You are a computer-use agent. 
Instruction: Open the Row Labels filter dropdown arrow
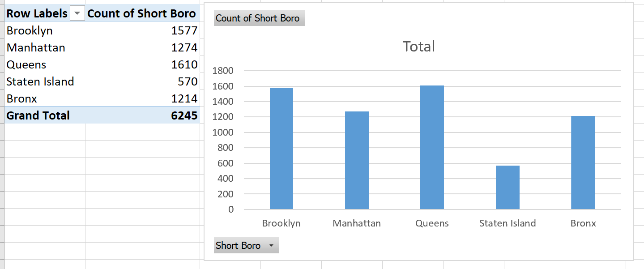77,14
